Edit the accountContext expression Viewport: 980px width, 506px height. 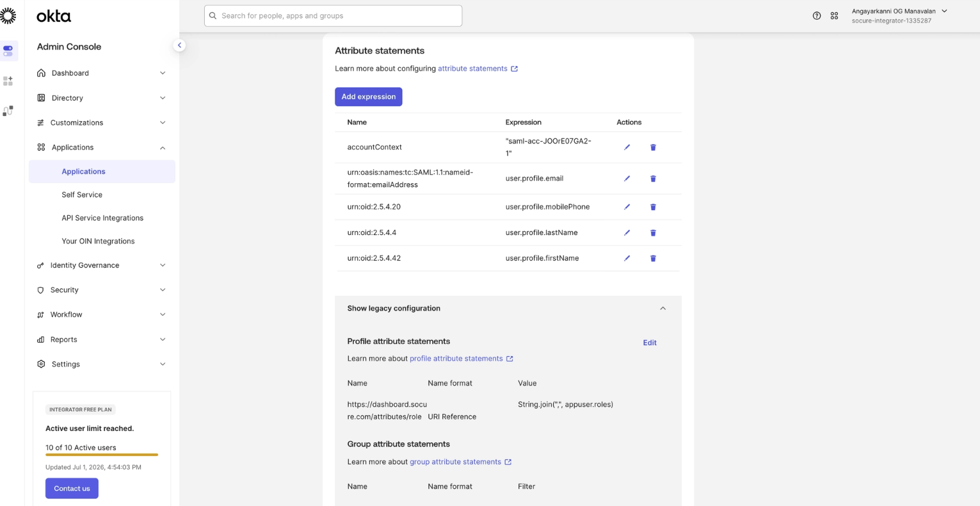(x=627, y=147)
